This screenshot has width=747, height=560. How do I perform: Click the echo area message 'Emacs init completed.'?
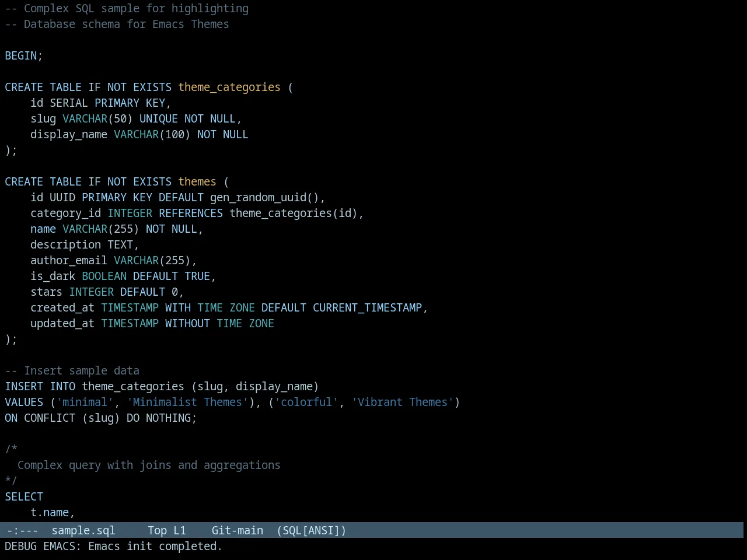tap(155, 546)
